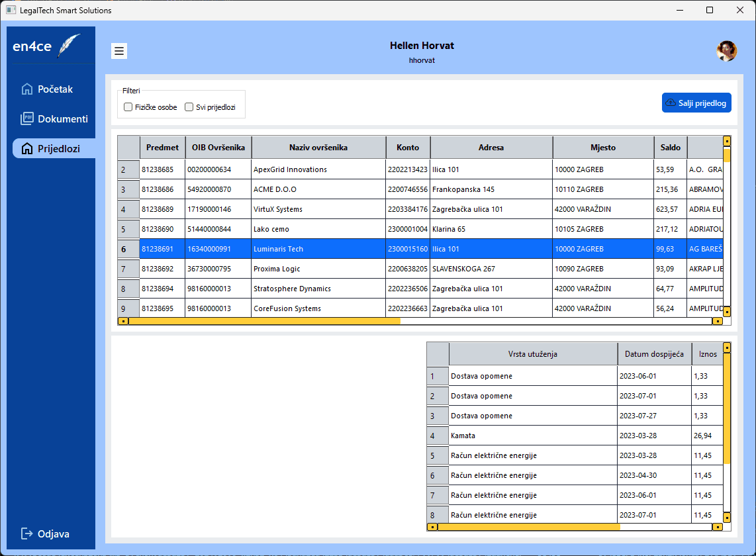Viewport: 756px width, 556px height.
Task: Click the cloud upload icon on Šalji prijedlog
Action: click(x=671, y=103)
